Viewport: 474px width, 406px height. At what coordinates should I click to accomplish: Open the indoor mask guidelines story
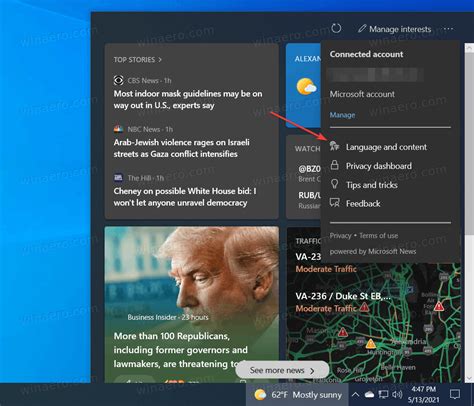pos(188,99)
